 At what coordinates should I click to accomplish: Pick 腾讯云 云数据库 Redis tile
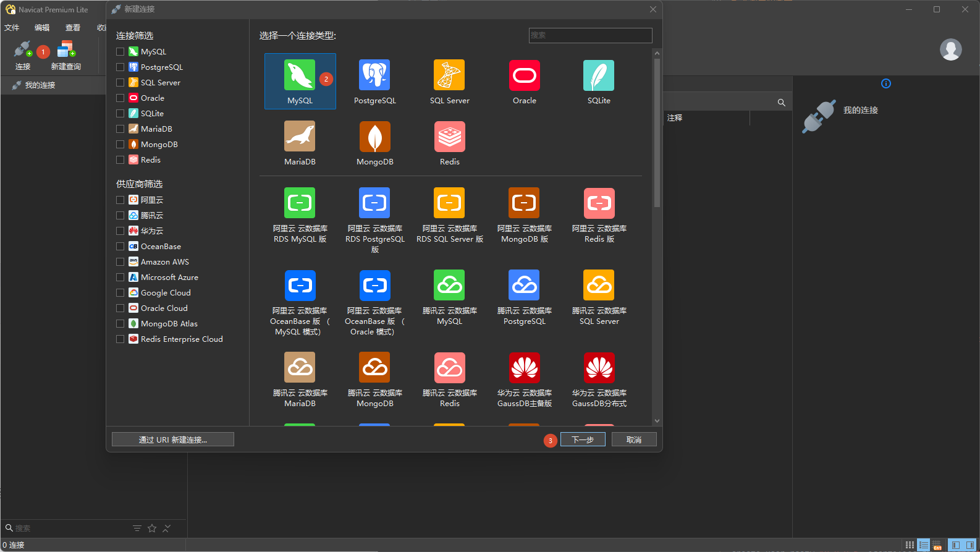(450, 380)
